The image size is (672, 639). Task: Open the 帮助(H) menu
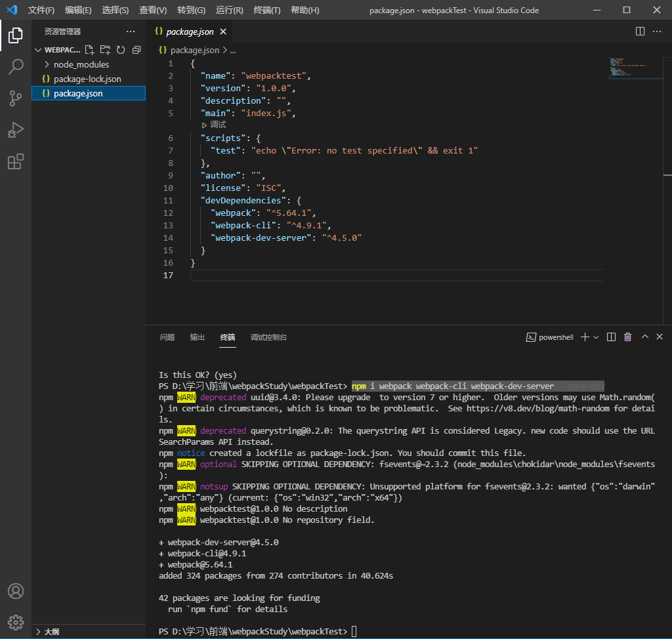tap(304, 10)
